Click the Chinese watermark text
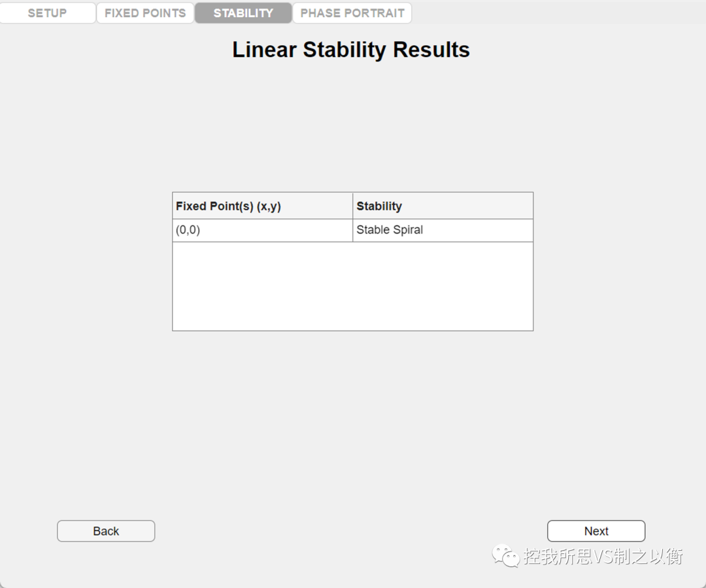 pos(603,557)
